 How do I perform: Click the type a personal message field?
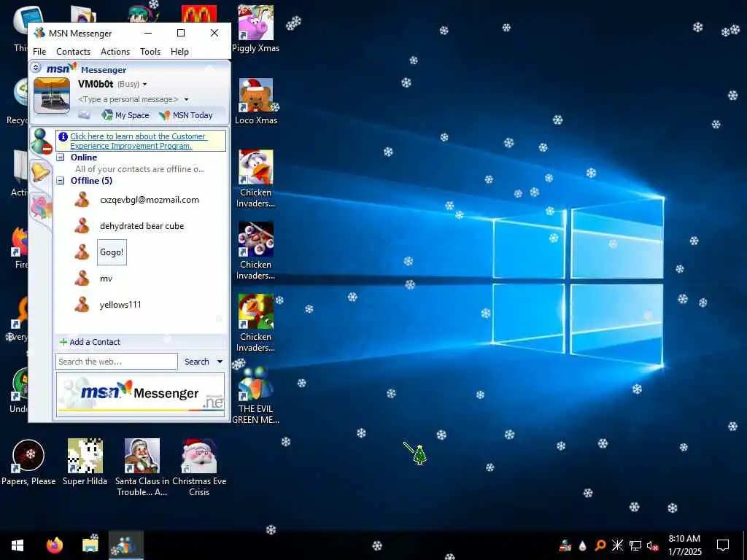click(x=128, y=99)
